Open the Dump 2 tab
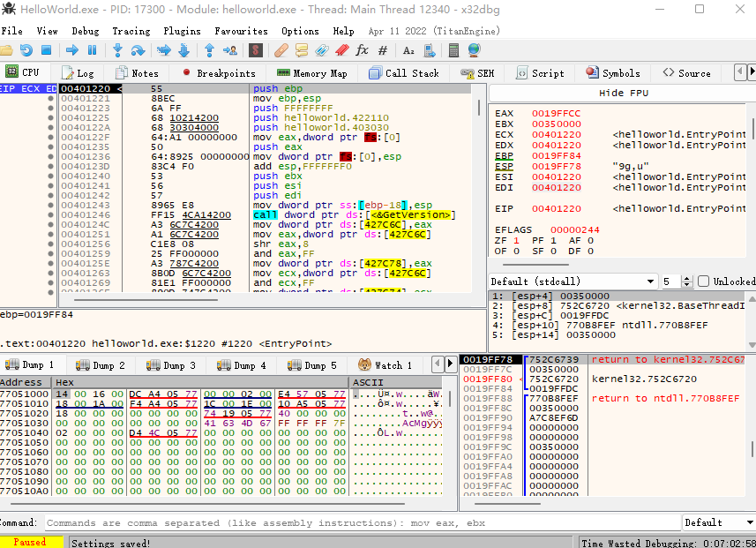Viewport: 756px width, 548px height. (x=101, y=365)
